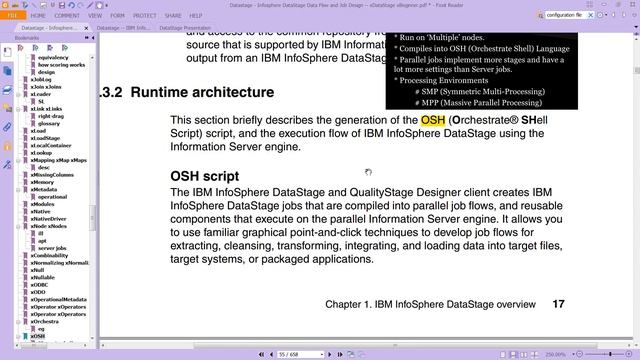Viewport: 640px width, 360px height.
Task: Open the Comments panel sidebar icon
Action: (x=7, y=108)
